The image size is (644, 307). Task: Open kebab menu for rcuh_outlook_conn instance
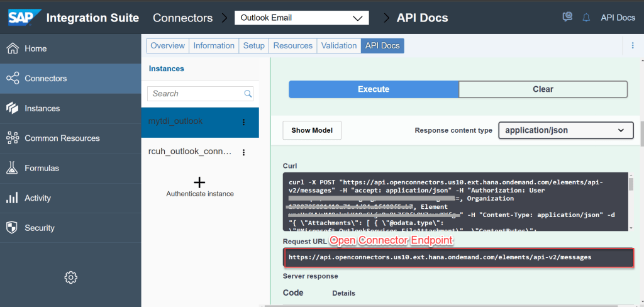tap(243, 152)
